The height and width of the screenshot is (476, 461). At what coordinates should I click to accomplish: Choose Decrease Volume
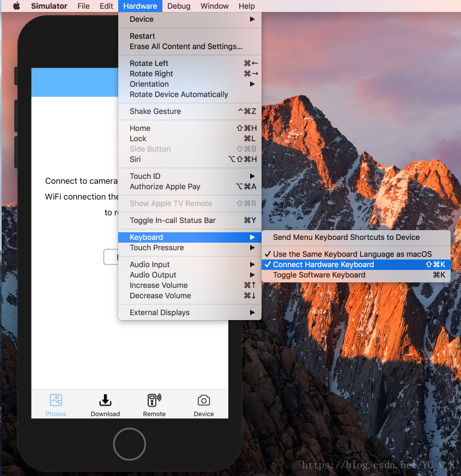point(190,296)
